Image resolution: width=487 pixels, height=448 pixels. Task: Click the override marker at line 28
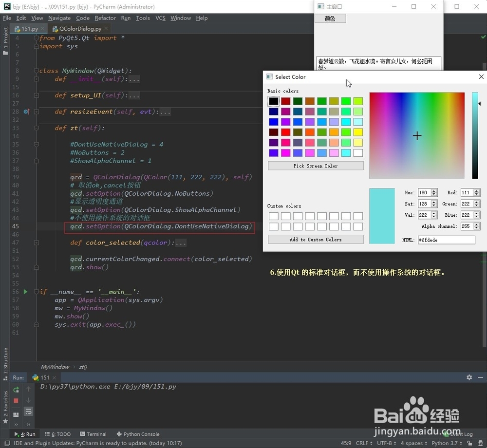click(x=26, y=112)
